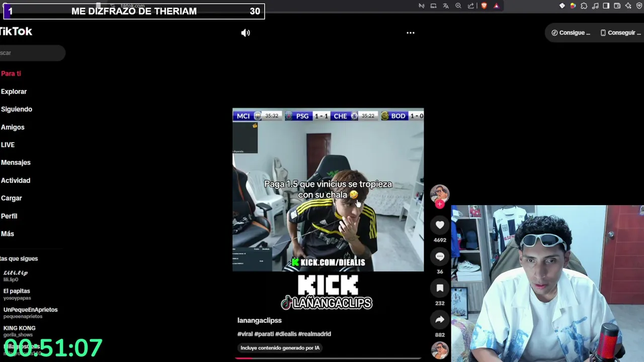This screenshot has height=362, width=644.
Task: Open comments on the video
Action: coord(440,256)
